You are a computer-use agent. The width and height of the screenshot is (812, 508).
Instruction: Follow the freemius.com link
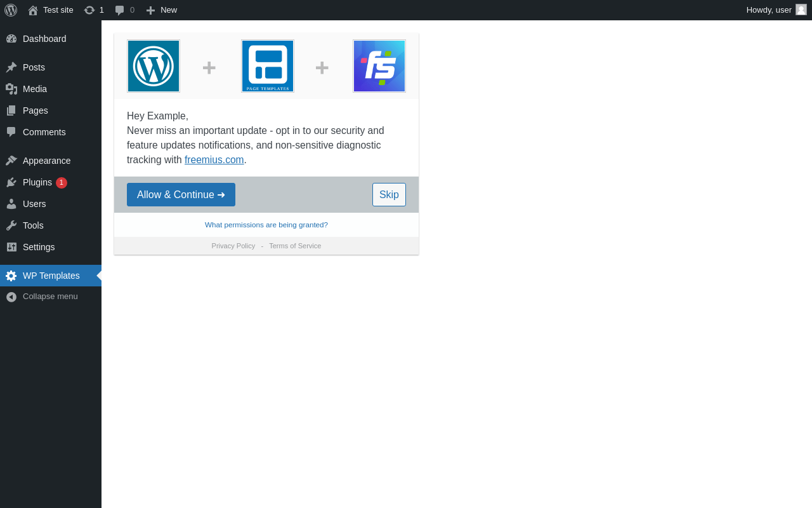(x=214, y=160)
